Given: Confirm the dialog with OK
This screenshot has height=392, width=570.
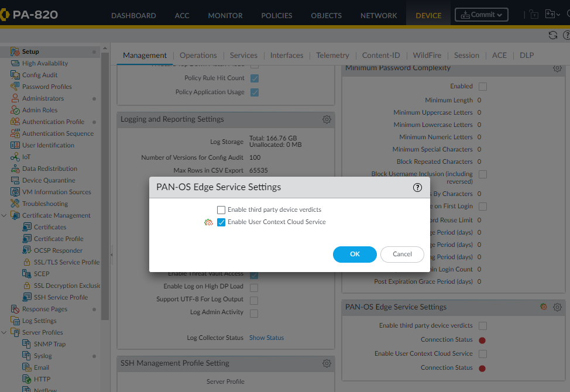Looking at the screenshot, I should pyautogui.click(x=355, y=254).
